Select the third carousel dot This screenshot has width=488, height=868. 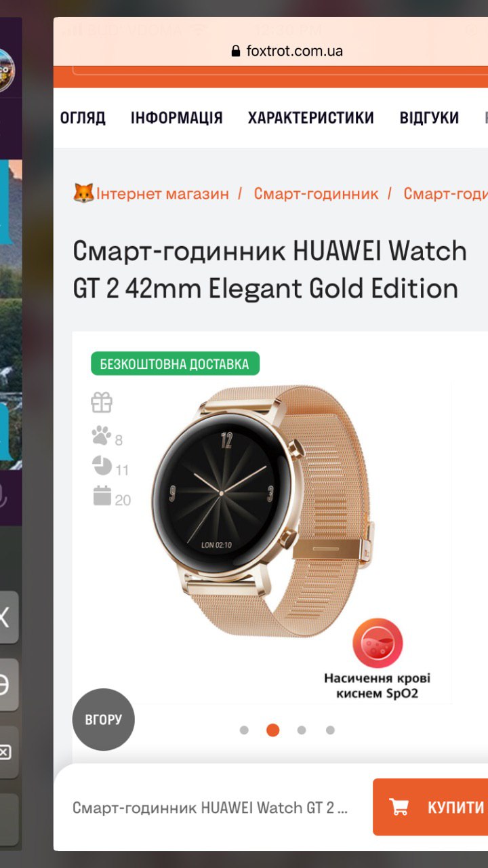click(302, 730)
